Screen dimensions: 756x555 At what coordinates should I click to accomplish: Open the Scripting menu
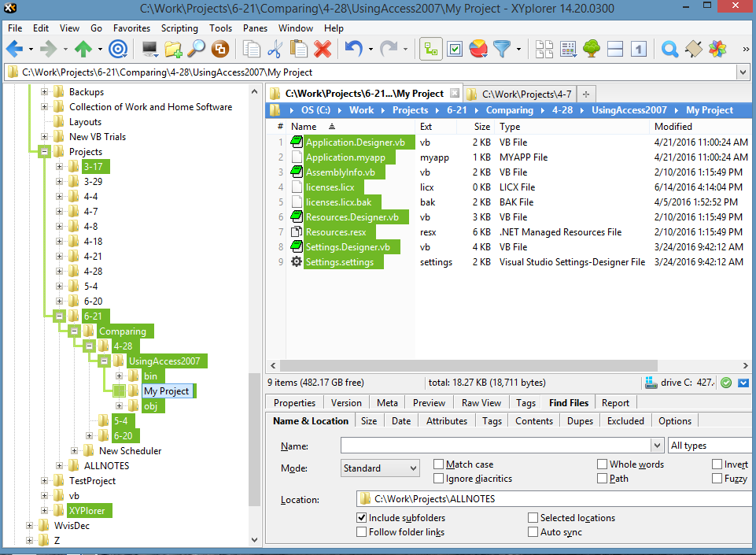tap(179, 28)
